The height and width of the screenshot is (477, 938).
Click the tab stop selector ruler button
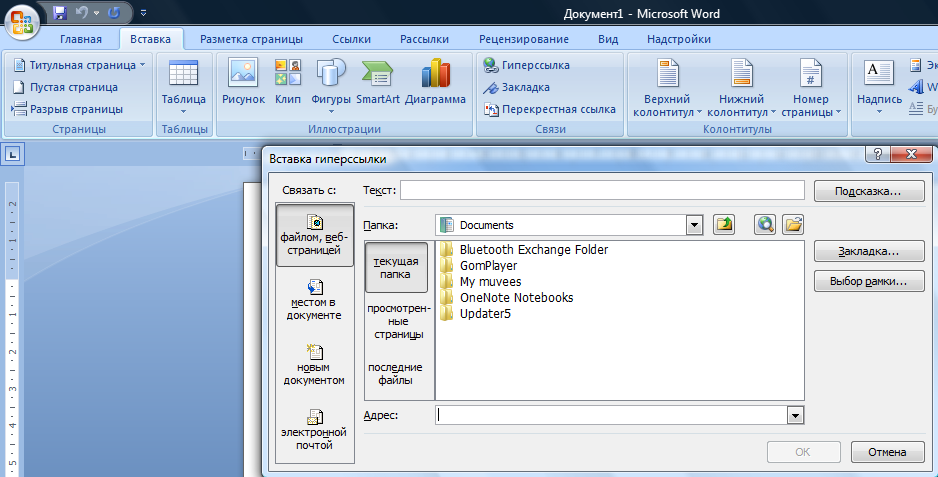(13, 154)
